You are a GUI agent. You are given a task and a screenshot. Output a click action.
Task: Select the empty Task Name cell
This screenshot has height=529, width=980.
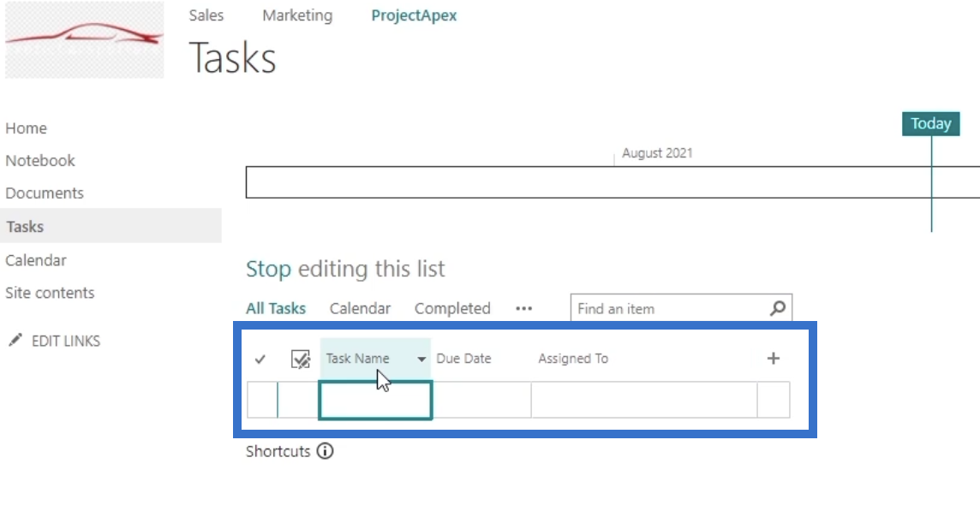[375, 401]
